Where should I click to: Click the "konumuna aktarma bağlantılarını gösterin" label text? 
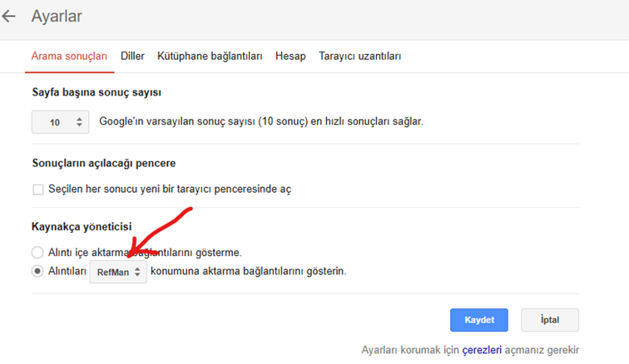pyautogui.click(x=248, y=272)
